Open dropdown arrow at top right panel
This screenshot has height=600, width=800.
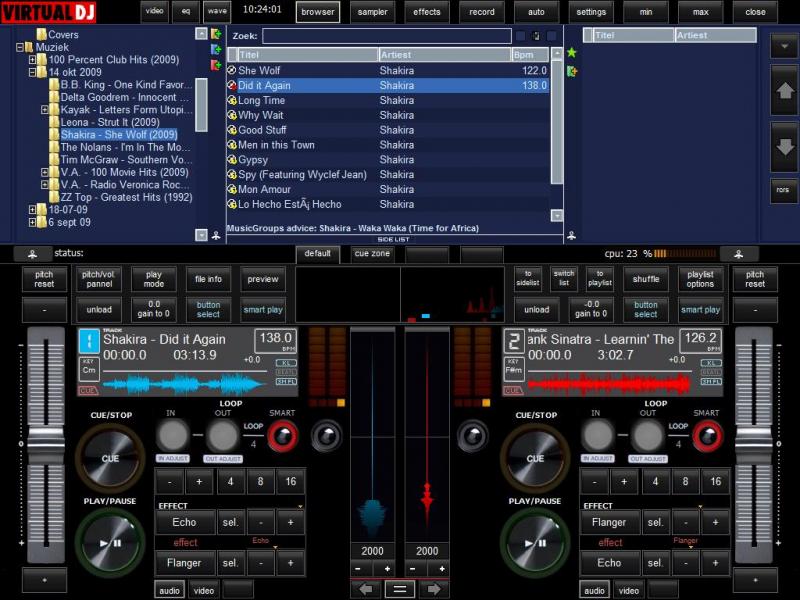click(784, 46)
